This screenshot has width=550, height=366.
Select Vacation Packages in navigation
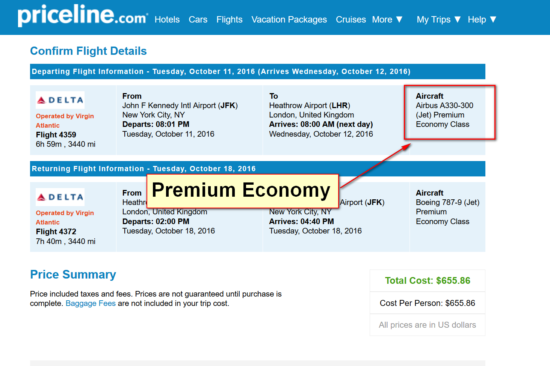point(289,20)
